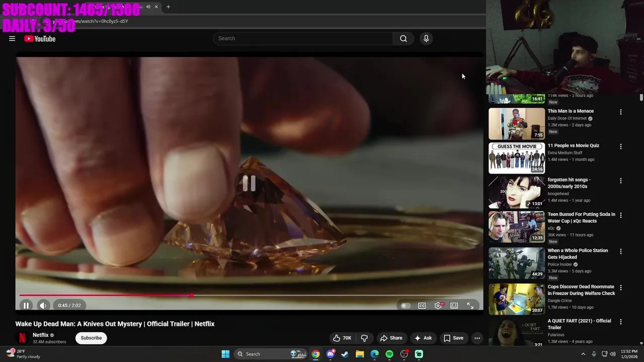Open options for '11 People vs Movie Quiz'
The height and width of the screenshot is (362, 644).
(620, 147)
